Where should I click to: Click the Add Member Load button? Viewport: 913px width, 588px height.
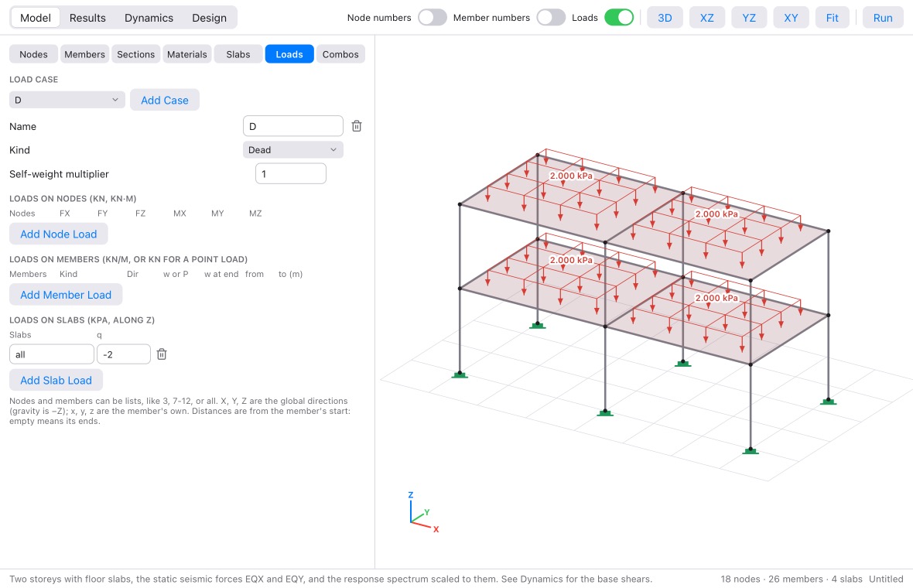click(66, 294)
